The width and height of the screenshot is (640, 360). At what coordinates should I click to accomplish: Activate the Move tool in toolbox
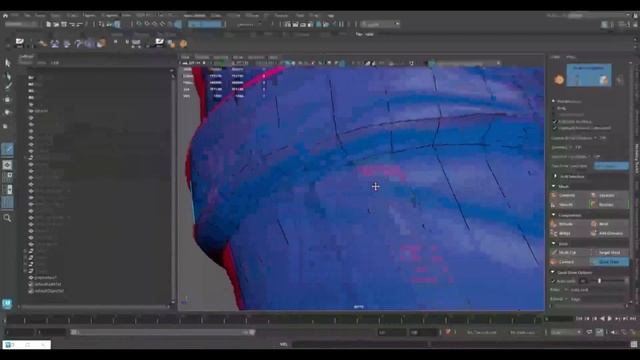pos(7,100)
